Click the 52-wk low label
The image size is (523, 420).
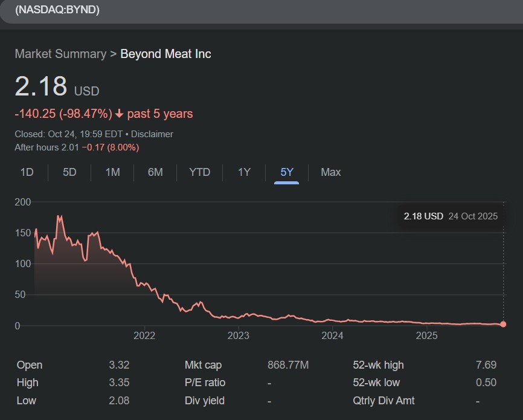(376, 383)
